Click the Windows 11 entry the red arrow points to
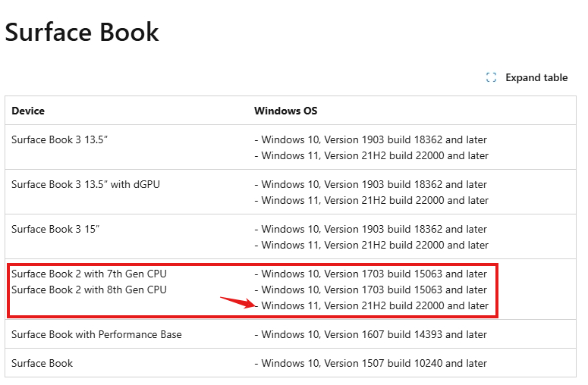Image resolution: width=588 pixels, height=385 pixels. 375,305
